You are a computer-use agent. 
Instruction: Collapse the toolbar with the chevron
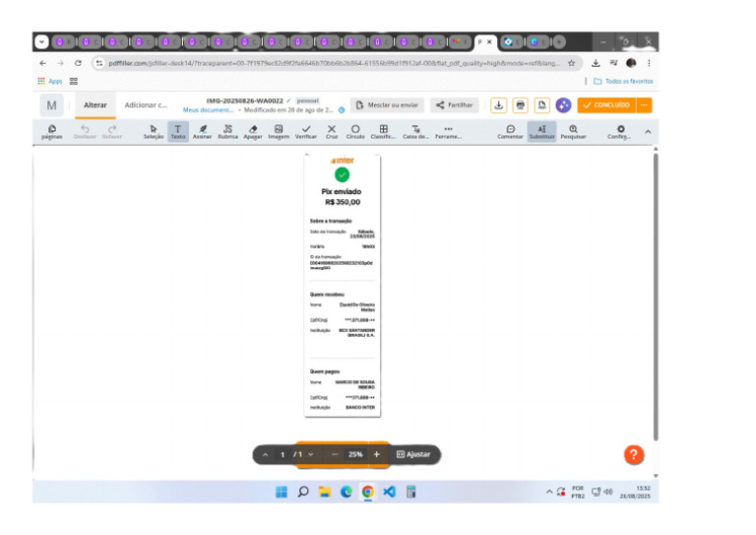[x=648, y=132]
